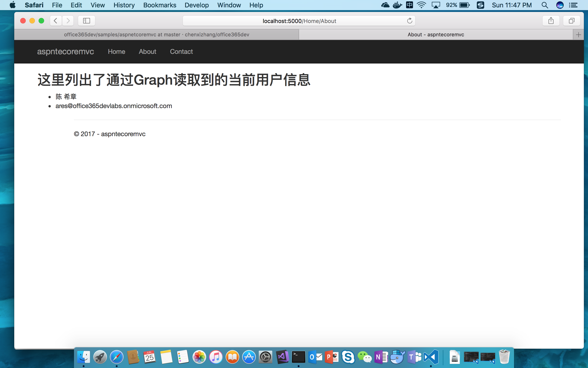The image size is (588, 368).
Task: Open WeChat in the Dock
Action: pyautogui.click(x=365, y=357)
